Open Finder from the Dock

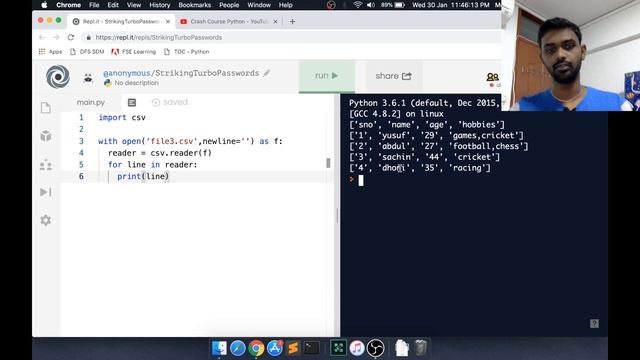point(219,348)
